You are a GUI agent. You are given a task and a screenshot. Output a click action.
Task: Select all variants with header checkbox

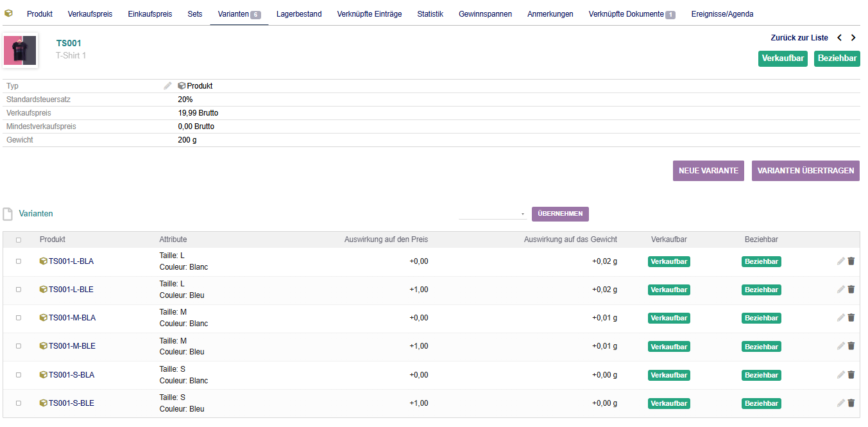point(19,240)
